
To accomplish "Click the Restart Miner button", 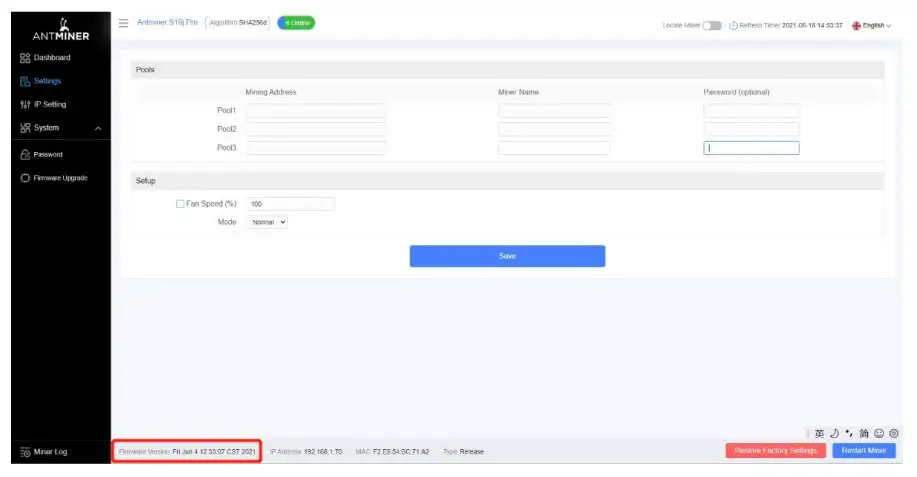I will click(x=864, y=451).
